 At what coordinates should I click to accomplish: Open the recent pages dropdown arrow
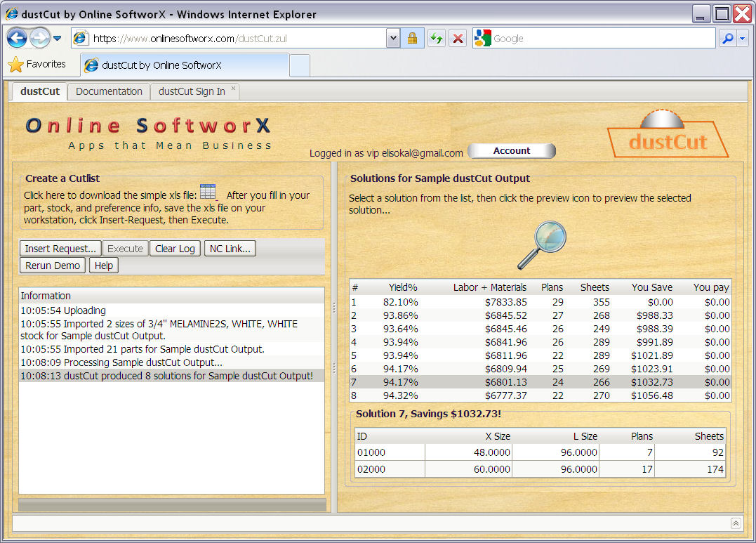(x=58, y=38)
